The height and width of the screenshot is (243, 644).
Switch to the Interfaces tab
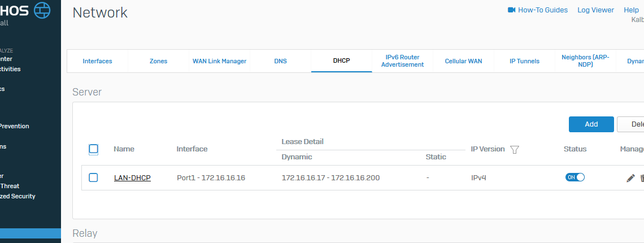pyautogui.click(x=97, y=61)
